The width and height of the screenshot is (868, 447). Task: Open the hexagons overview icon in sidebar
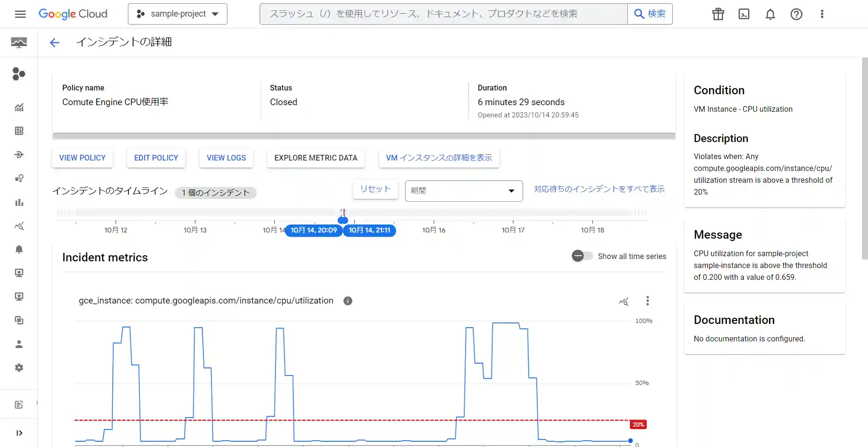[19, 74]
